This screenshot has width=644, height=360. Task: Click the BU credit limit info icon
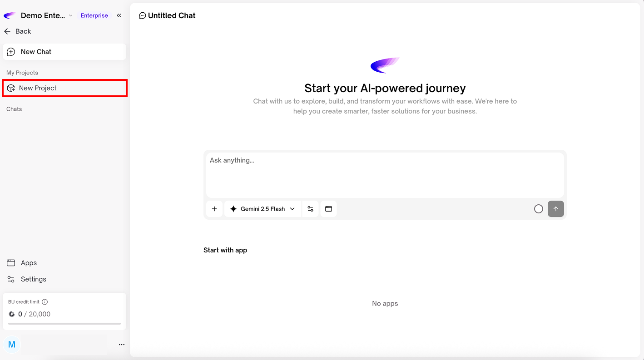[x=45, y=302]
